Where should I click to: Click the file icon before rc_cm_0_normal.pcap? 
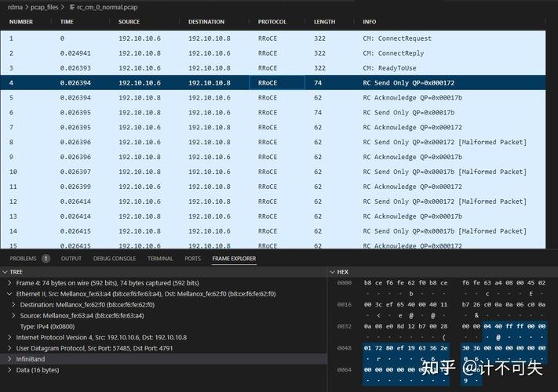pyautogui.click(x=72, y=7)
